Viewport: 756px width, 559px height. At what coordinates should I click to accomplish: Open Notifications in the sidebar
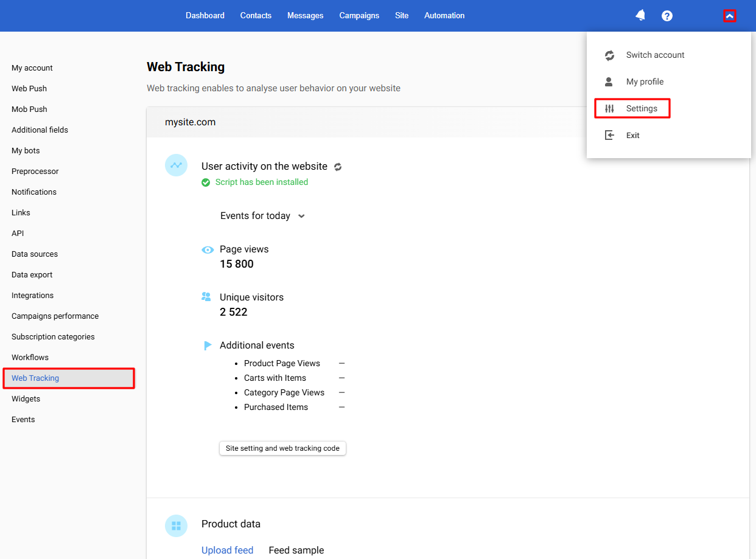pyautogui.click(x=34, y=192)
